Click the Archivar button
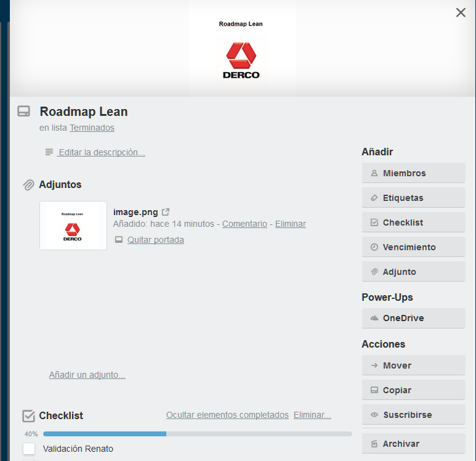 click(413, 444)
